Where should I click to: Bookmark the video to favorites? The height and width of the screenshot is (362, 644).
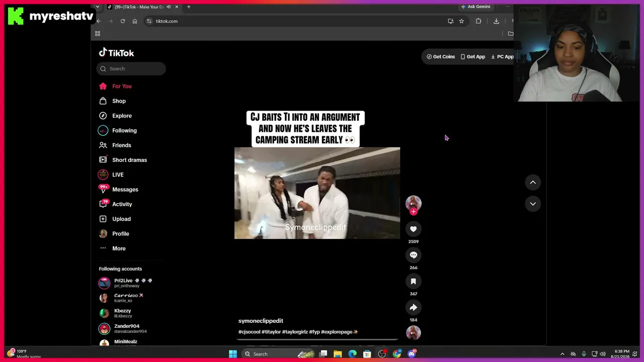413,282
